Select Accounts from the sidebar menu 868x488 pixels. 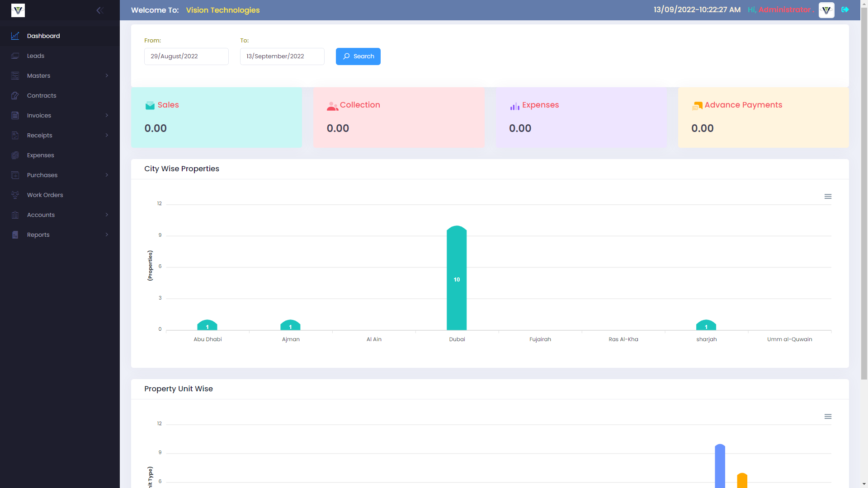coord(40,215)
